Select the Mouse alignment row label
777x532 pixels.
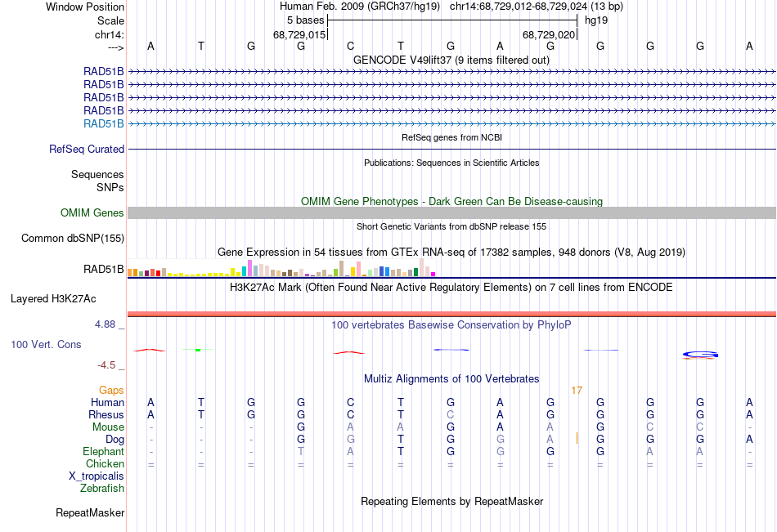tap(108, 427)
